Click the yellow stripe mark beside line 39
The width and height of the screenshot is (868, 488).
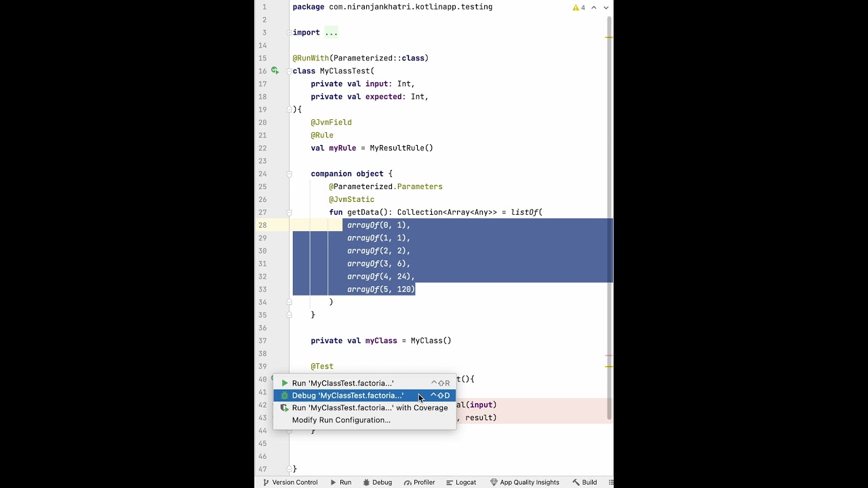click(x=609, y=367)
